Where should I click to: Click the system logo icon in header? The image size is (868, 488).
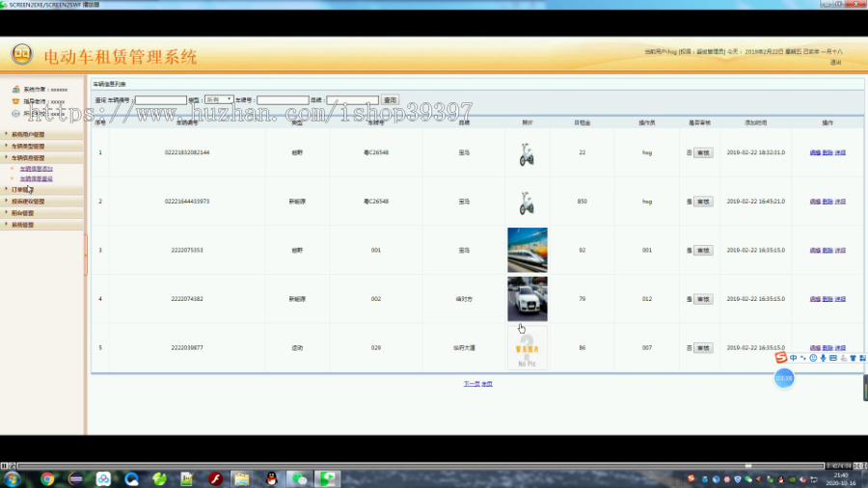(22, 54)
